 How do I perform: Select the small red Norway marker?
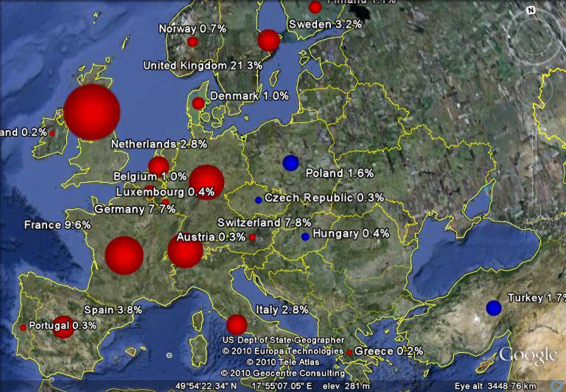click(192, 42)
